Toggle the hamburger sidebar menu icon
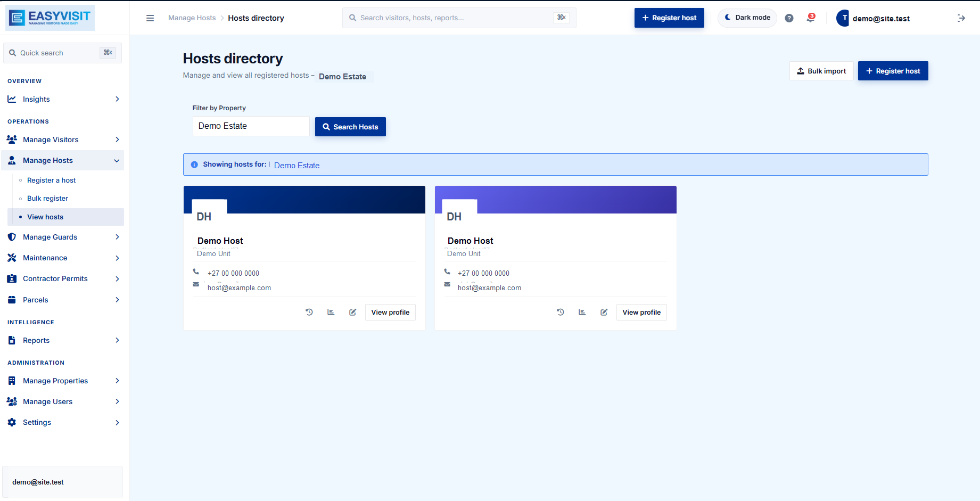The height and width of the screenshot is (501, 980). click(x=150, y=18)
